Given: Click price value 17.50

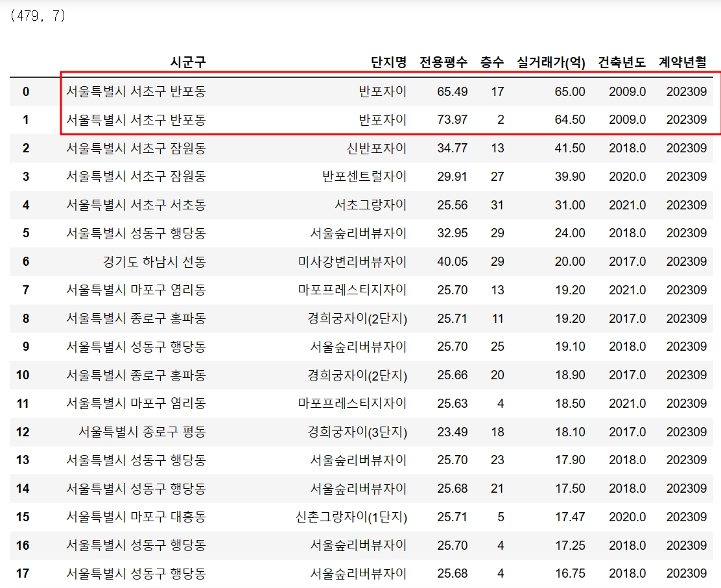Looking at the screenshot, I should point(570,488).
